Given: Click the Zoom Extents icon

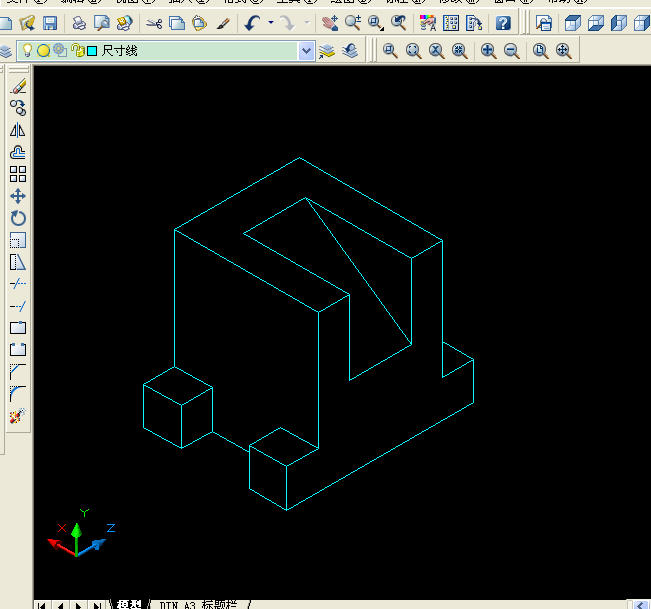Looking at the screenshot, I should 563,51.
